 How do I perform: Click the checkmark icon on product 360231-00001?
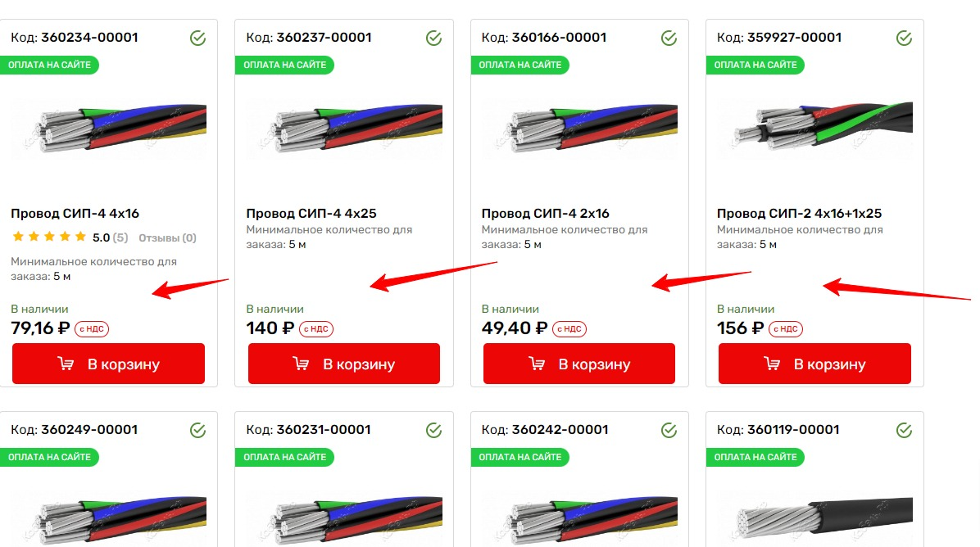[433, 430]
